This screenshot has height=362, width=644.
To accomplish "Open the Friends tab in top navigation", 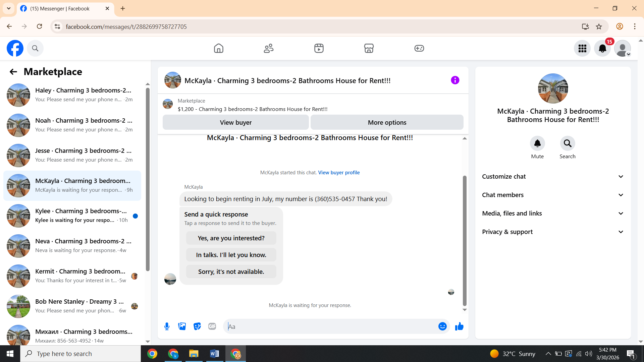I will pyautogui.click(x=269, y=49).
